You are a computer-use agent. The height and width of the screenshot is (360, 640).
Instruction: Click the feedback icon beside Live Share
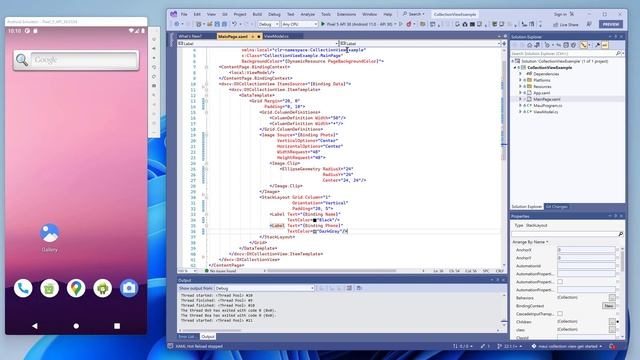[589, 24]
